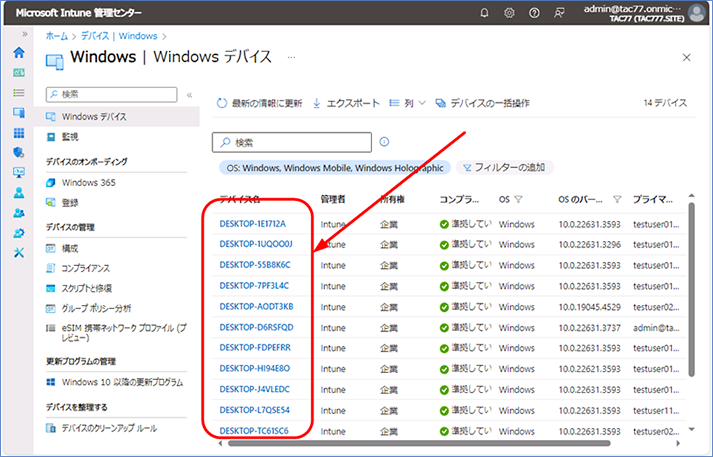Open eSIM 携帯ネットワーク プロファイル item
Image resolution: width=713 pixels, height=457 pixels.
point(117,333)
